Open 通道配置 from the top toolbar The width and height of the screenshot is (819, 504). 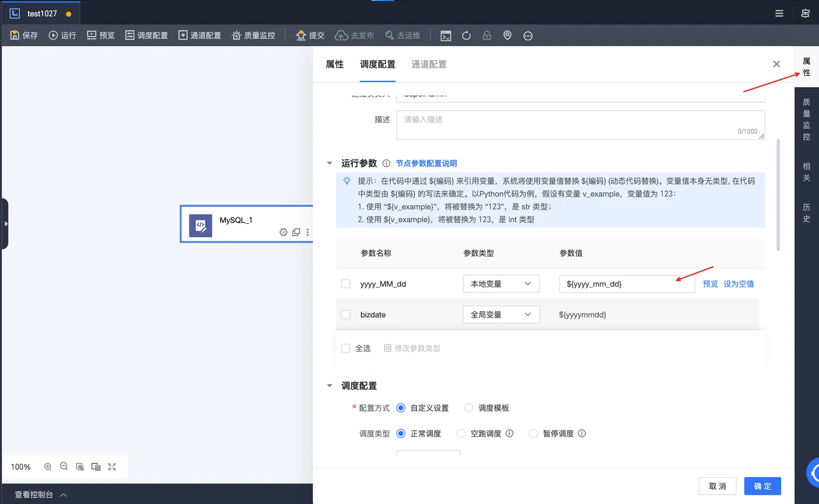[x=199, y=35]
